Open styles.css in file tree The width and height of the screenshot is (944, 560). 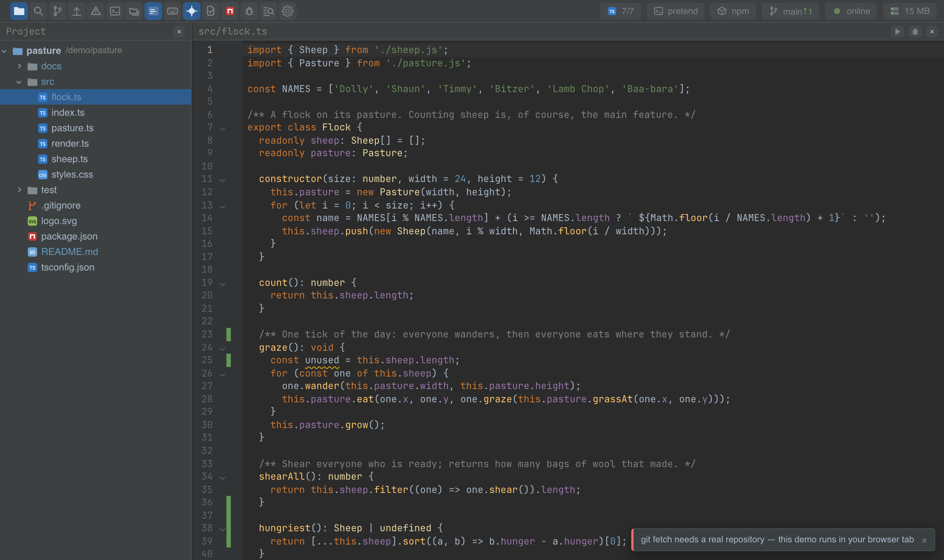96,174
